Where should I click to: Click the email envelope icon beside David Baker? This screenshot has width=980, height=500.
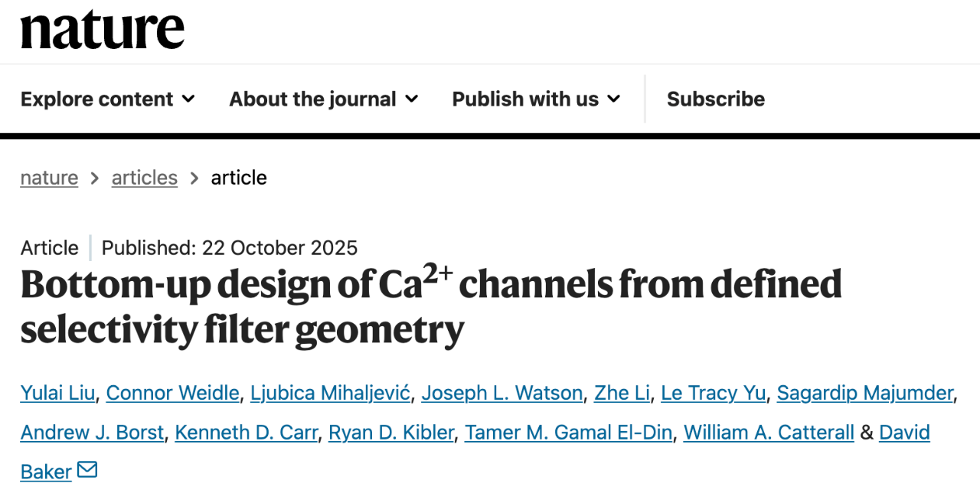[87, 470]
